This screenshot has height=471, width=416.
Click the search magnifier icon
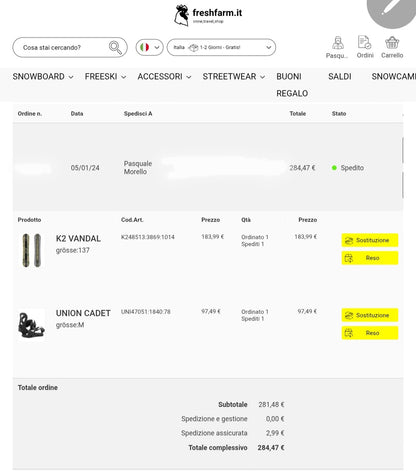115,47
